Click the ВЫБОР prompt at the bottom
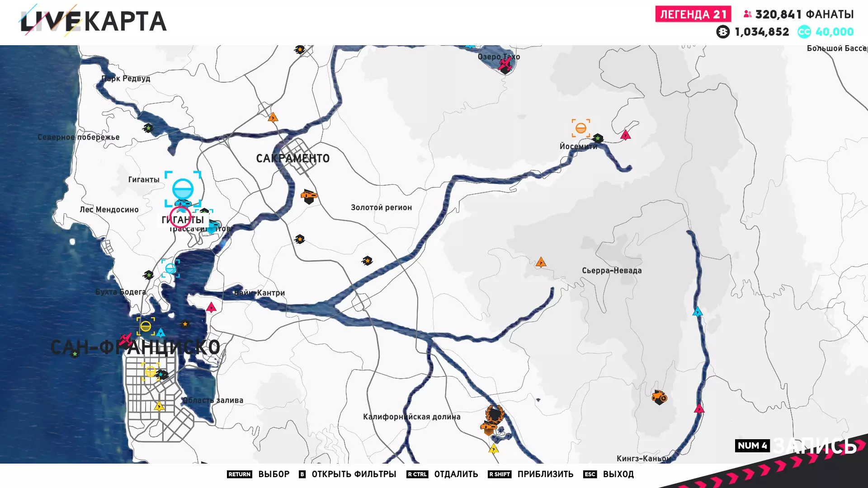 pyautogui.click(x=274, y=474)
